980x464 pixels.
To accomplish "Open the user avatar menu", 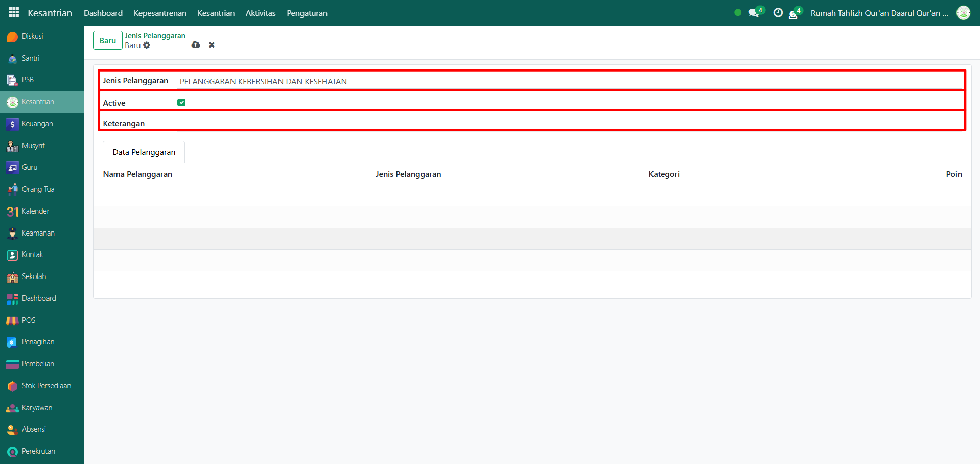I will [x=963, y=13].
